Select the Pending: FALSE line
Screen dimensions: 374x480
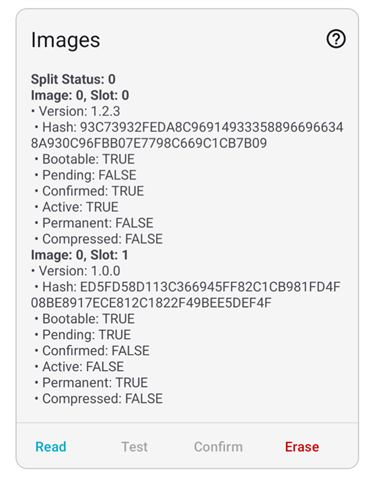pyautogui.click(x=86, y=175)
